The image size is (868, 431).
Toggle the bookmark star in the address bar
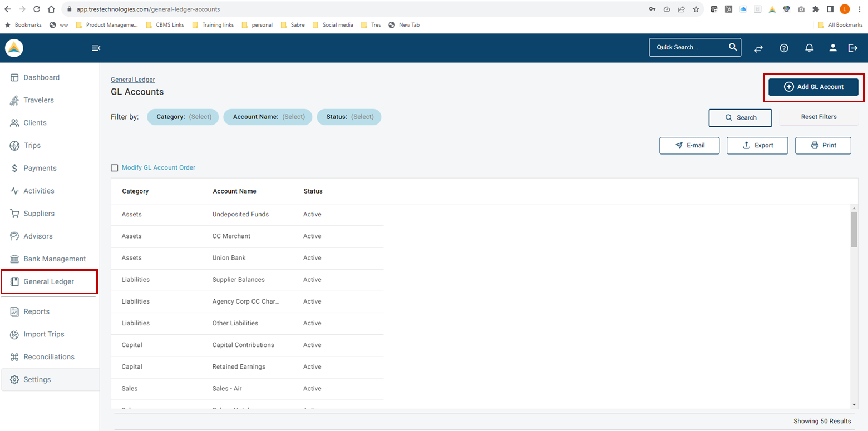(x=696, y=9)
